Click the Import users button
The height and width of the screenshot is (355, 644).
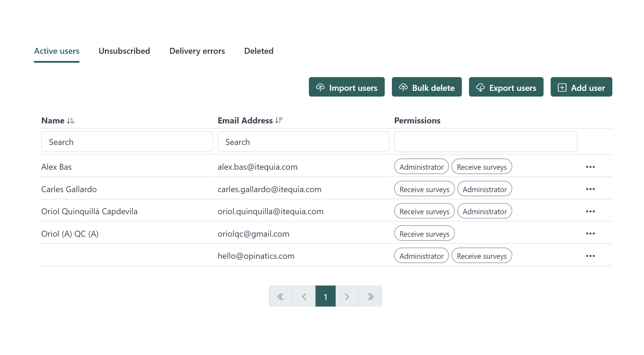[x=346, y=87]
